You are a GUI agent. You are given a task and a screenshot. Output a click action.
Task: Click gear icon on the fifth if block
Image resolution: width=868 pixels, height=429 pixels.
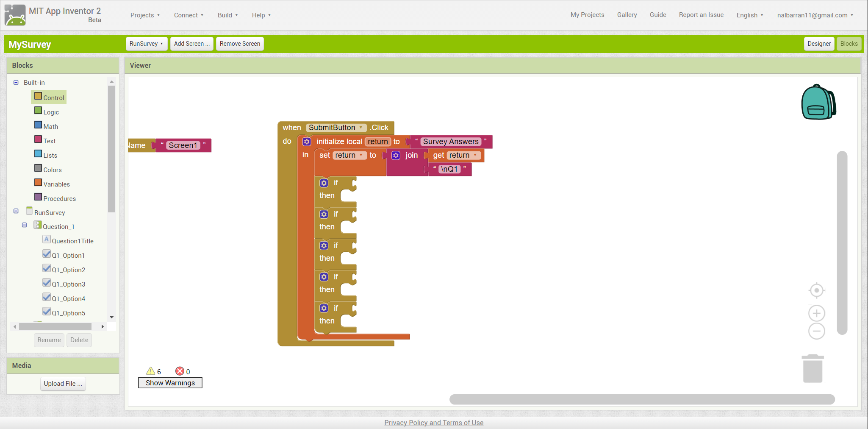[324, 309]
